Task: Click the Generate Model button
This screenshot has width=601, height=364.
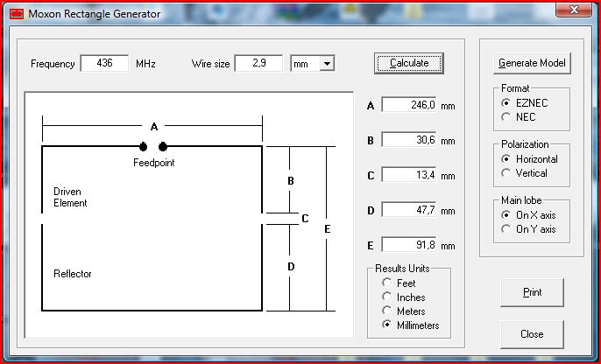Action: (532, 63)
